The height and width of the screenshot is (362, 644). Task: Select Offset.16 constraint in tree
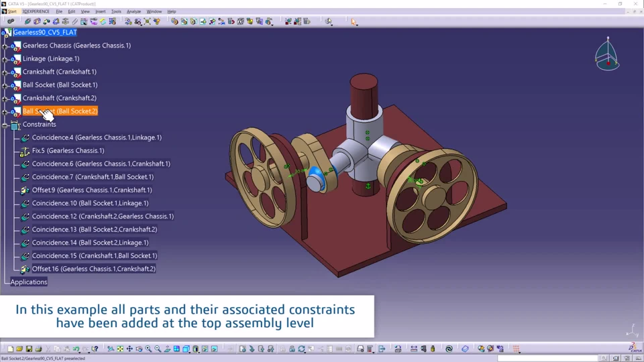(x=94, y=269)
